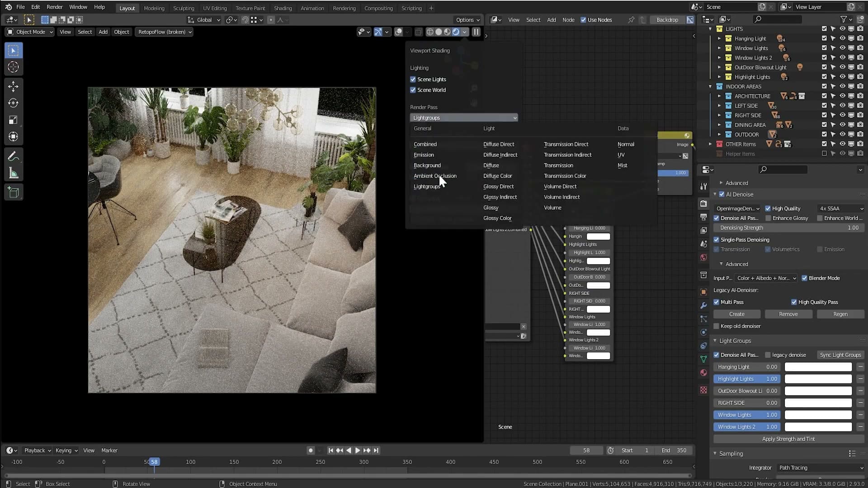Toggle Scene World checkbox
868x488 pixels.
coord(413,90)
